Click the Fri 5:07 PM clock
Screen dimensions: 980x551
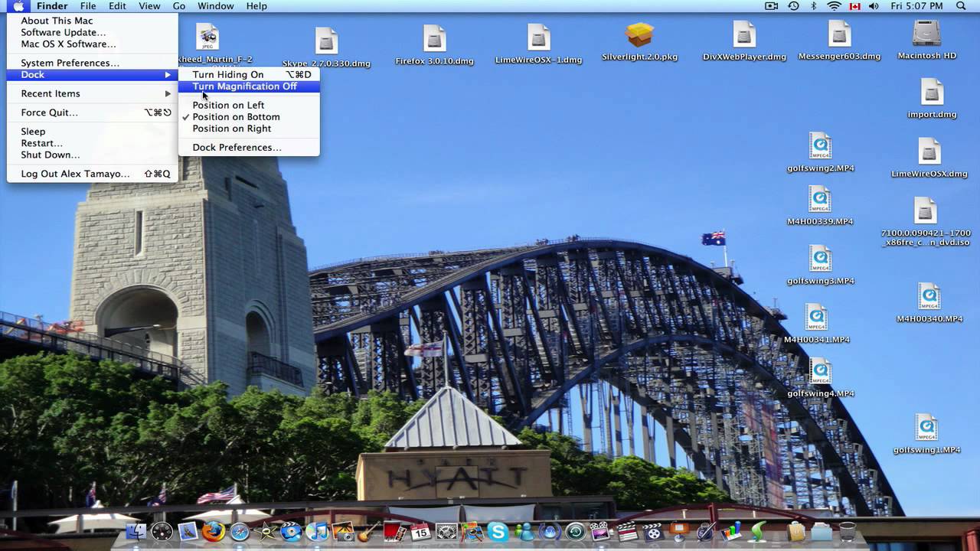(916, 6)
